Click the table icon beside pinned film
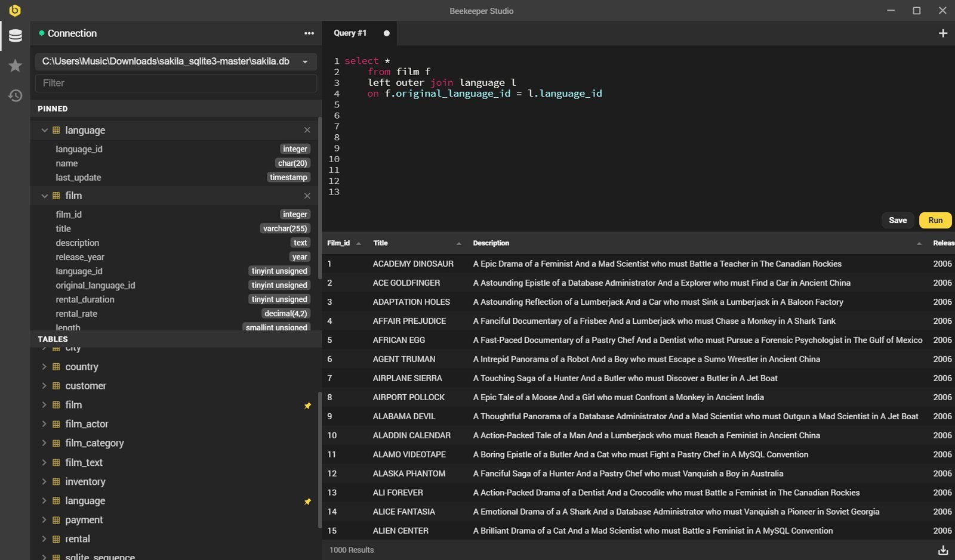The image size is (955, 560). tap(56, 196)
